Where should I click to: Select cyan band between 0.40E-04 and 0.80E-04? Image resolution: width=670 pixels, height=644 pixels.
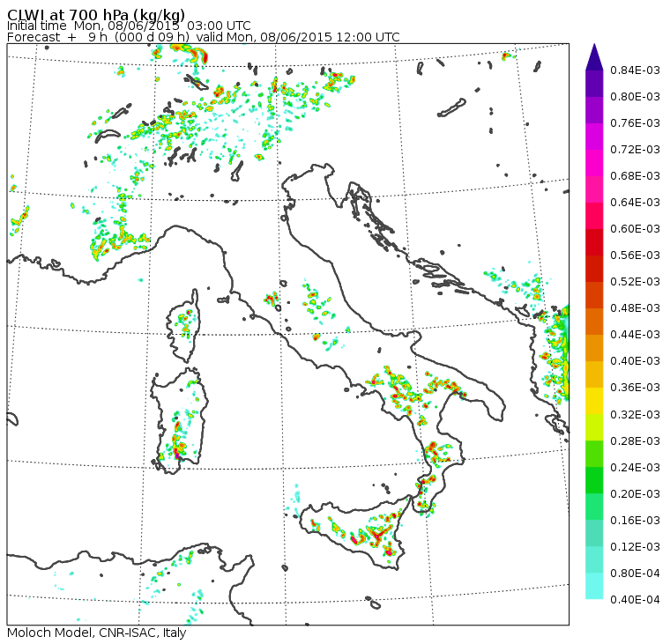(x=594, y=586)
